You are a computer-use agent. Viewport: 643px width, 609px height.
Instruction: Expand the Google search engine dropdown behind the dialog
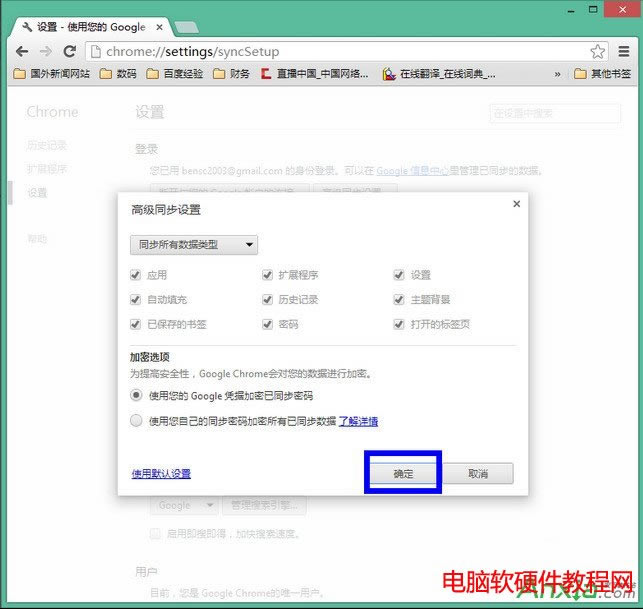(185, 505)
